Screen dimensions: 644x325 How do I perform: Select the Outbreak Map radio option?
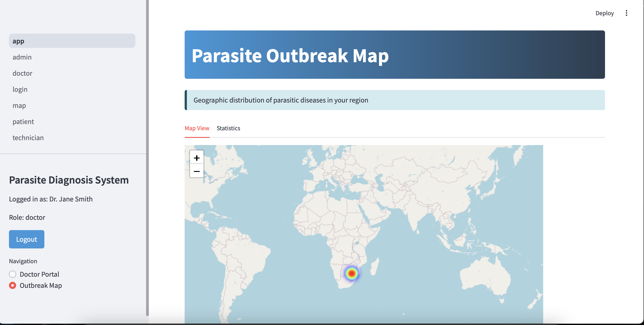click(13, 285)
